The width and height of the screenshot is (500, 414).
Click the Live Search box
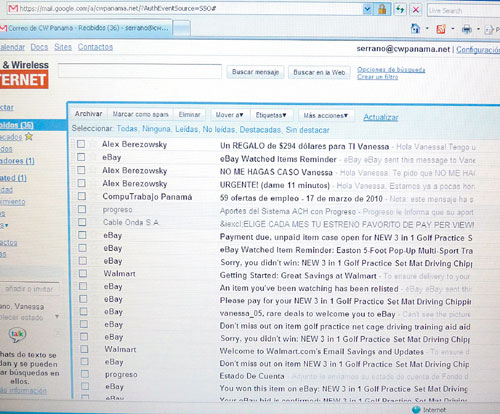tap(463, 10)
